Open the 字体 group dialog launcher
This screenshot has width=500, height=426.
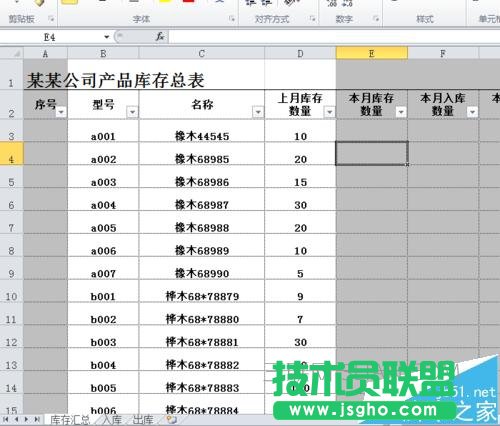click(x=232, y=19)
